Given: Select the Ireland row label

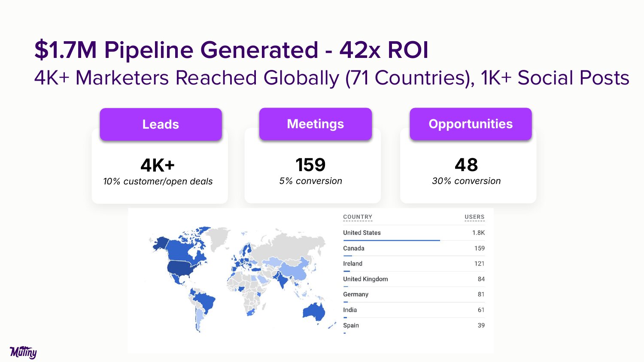Looking at the screenshot, I should click(x=352, y=264).
